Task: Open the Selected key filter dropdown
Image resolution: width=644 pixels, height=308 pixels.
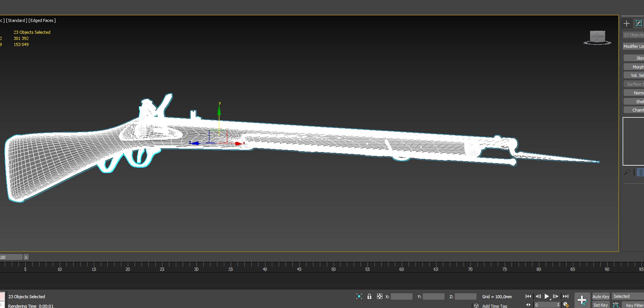Action: pyautogui.click(x=628, y=296)
